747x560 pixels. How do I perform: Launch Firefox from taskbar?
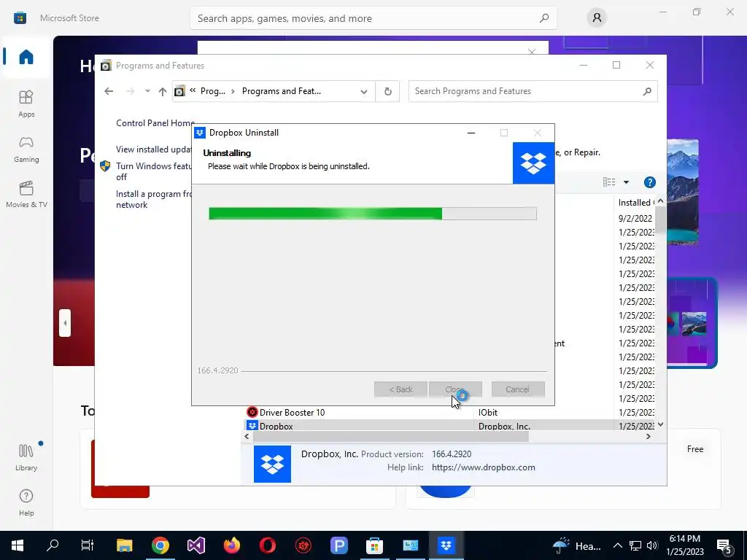pos(232,545)
